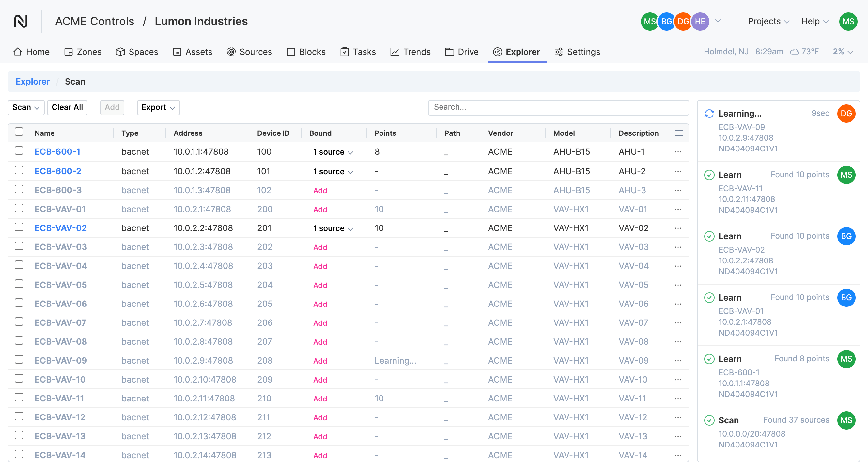The height and width of the screenshot is (470, 868).
Task: Toggle the select-all header checkbox
Action: (19, 132)
